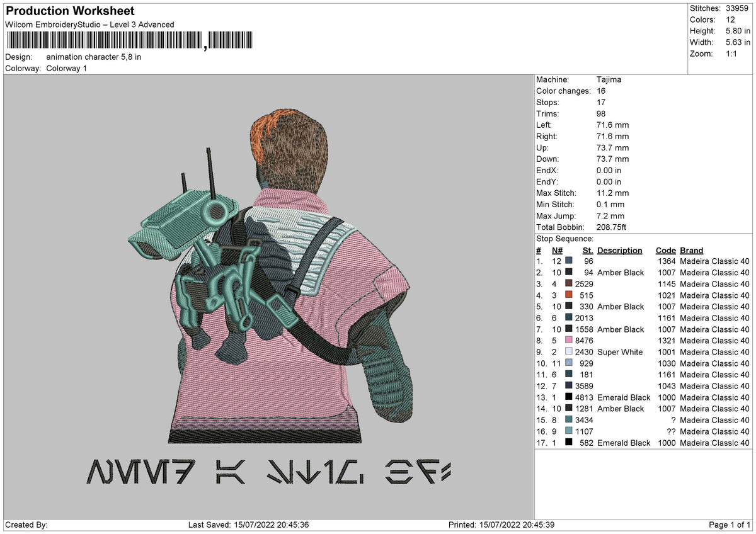Viewport: 756px width, 534px height.
Task: Click design name "animation character 5,8 in"
Action: point(94,57)
